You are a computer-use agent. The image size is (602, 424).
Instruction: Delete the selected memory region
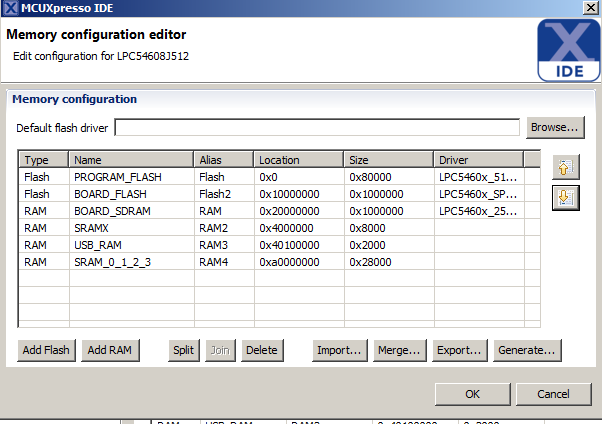tap(262, 350)
